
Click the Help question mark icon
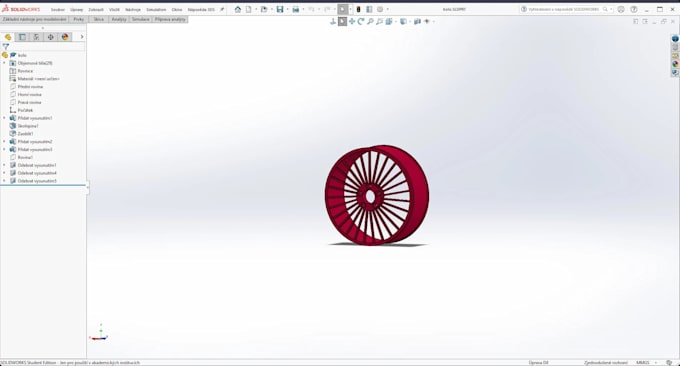(x=634, y=9)
